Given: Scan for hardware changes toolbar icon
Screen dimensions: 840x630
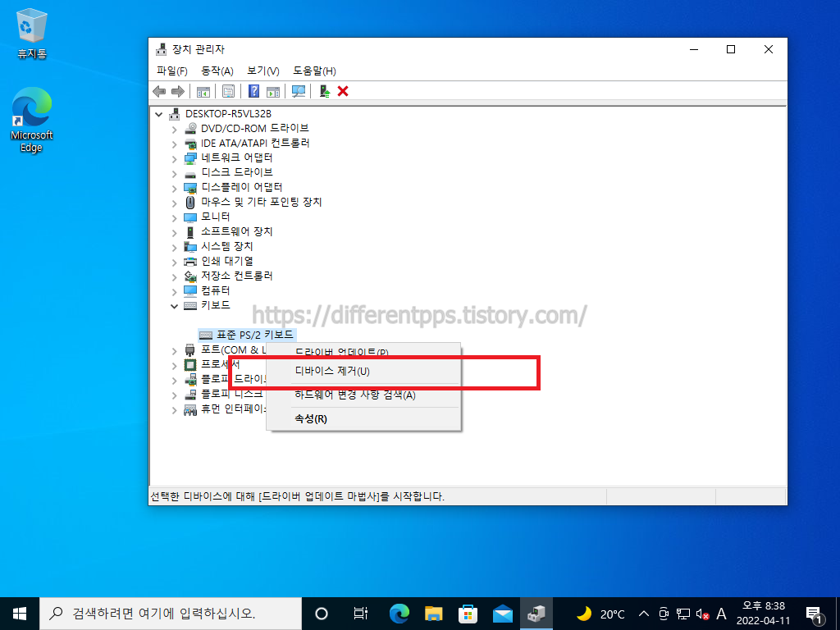Looking at the screenshot, I should 299,92.
